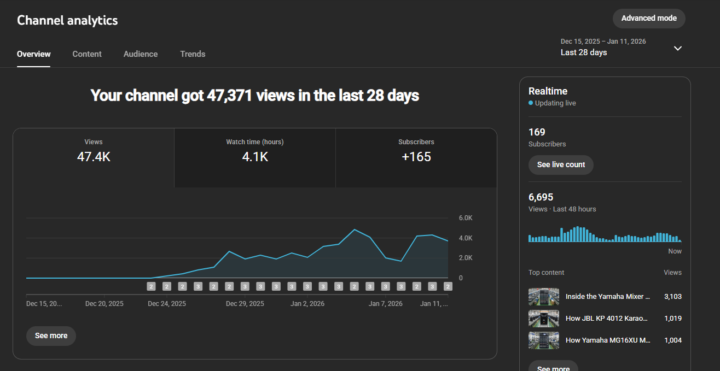
Task: Click the rightmost published-videos marker near Jan 11
Action: pyautogui.click(x=448, y=287)
